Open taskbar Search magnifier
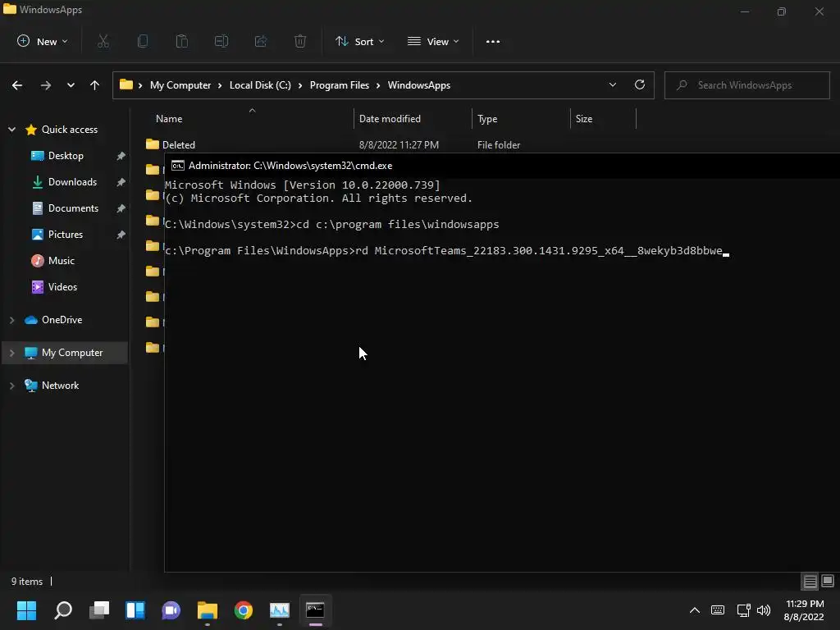 pyautogui.click(x=63, y=610)
